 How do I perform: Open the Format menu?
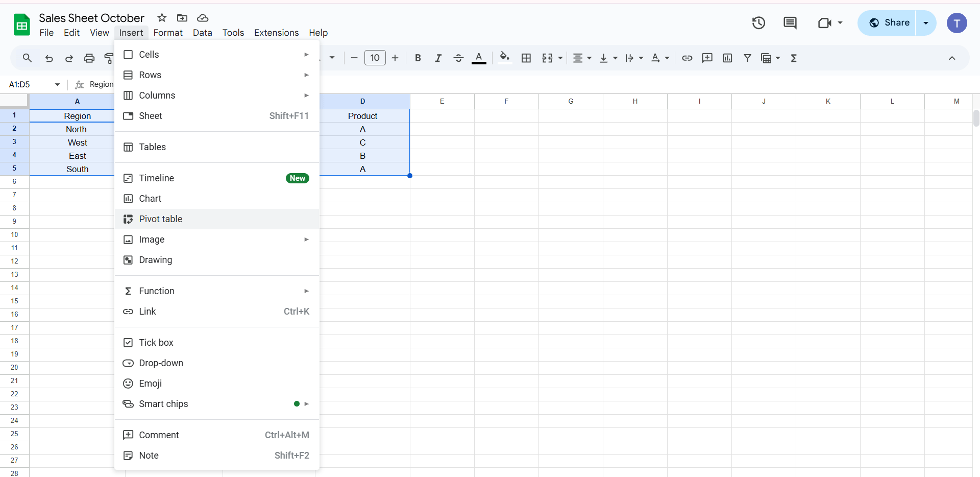click(168, 32)
